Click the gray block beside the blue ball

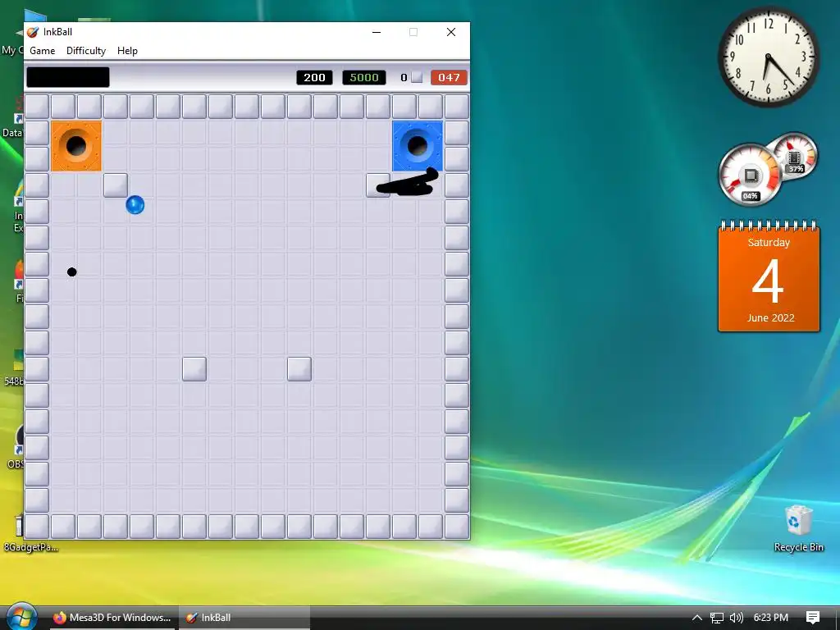[x=116, y=185]
